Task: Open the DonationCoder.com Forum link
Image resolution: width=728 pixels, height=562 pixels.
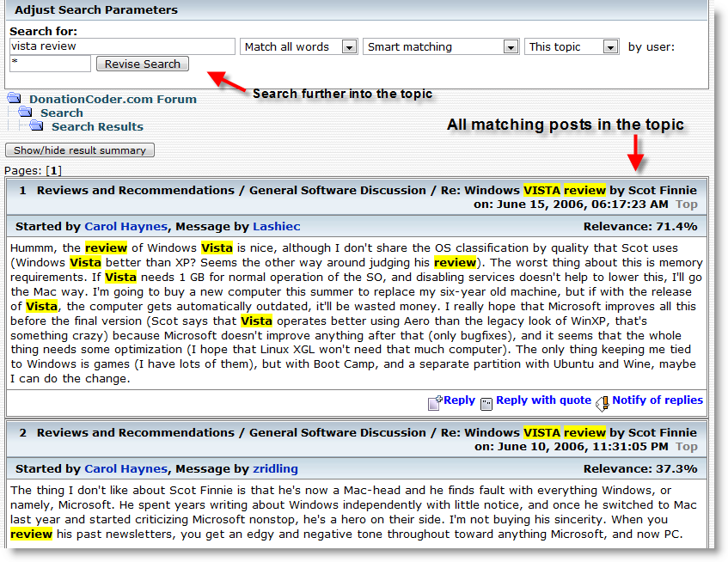Action: pos(113,99)
